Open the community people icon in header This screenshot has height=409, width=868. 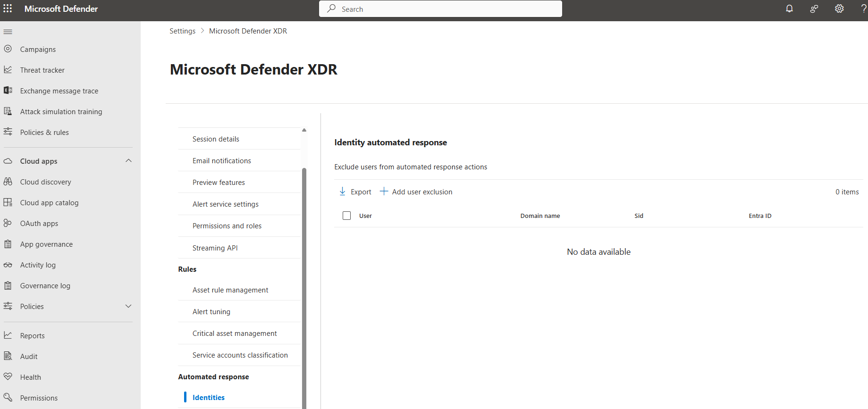(814, 8)
